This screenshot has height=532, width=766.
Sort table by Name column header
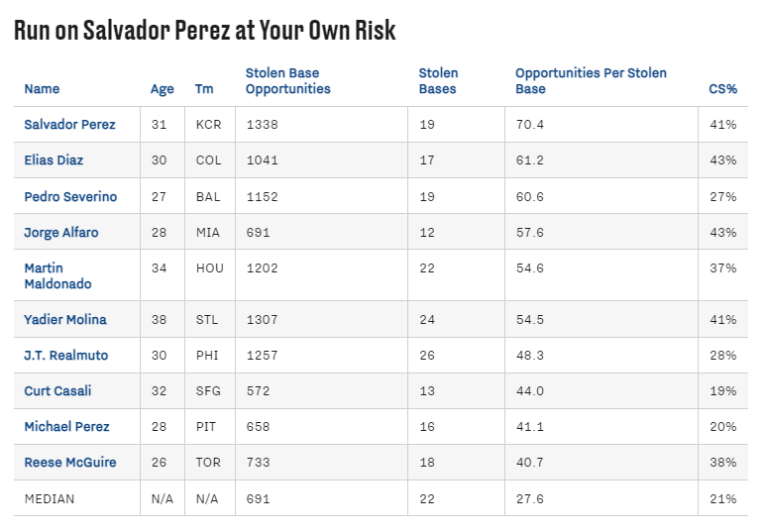(x=42, y=89)
